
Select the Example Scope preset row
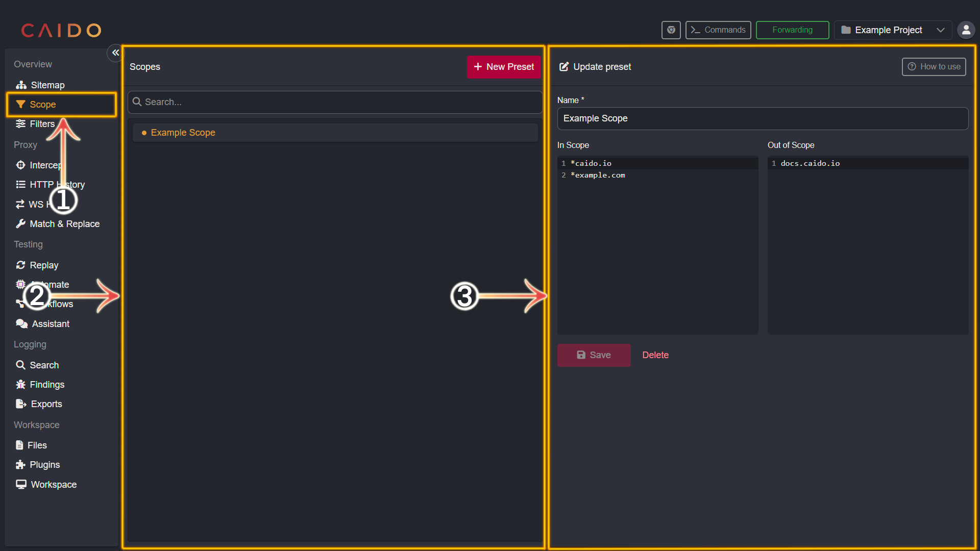coord(335,133)
